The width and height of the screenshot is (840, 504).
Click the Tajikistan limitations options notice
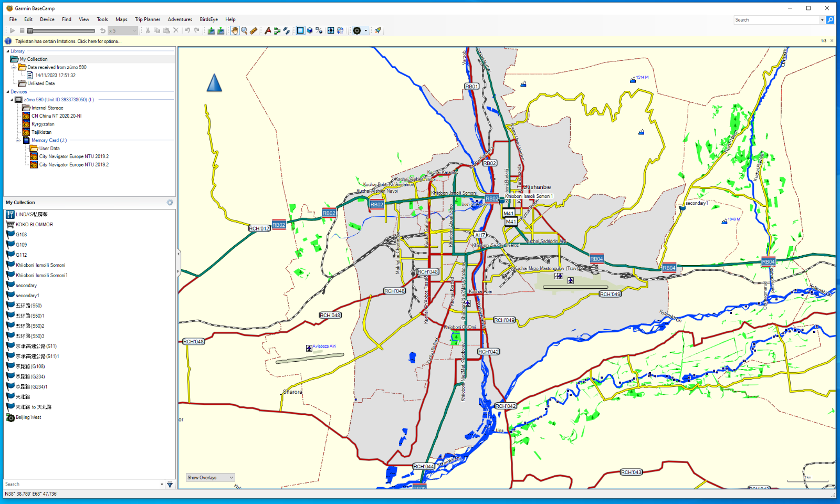pyautogui.click(x=68, y=41)
